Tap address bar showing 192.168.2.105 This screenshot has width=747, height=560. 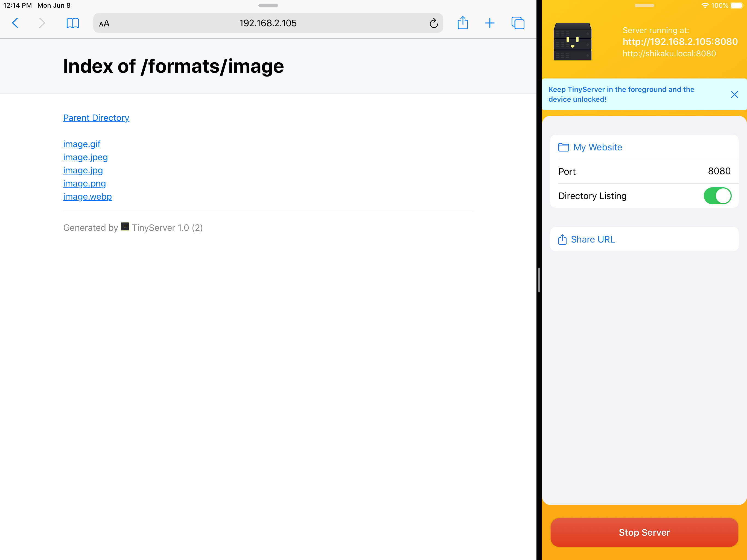click(268, 23)
